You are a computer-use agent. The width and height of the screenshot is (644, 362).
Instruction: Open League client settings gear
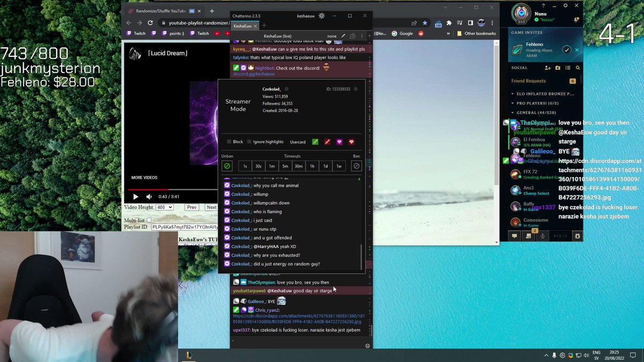565,5
